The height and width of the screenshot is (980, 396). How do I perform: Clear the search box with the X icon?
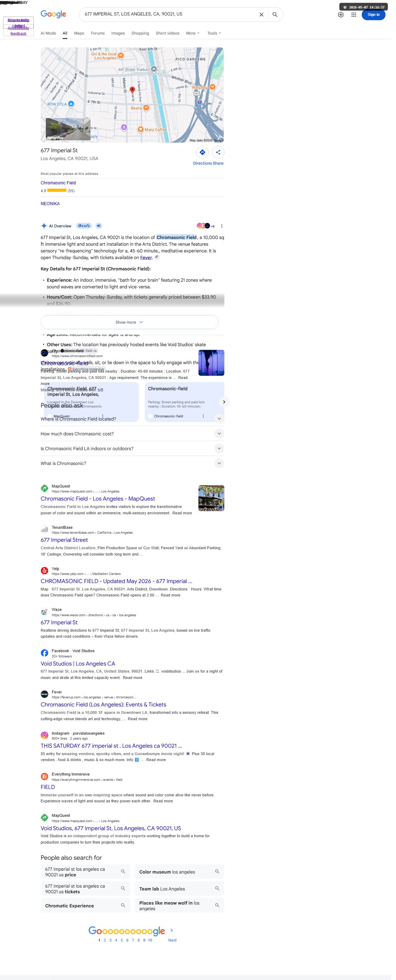pos(261,14)
